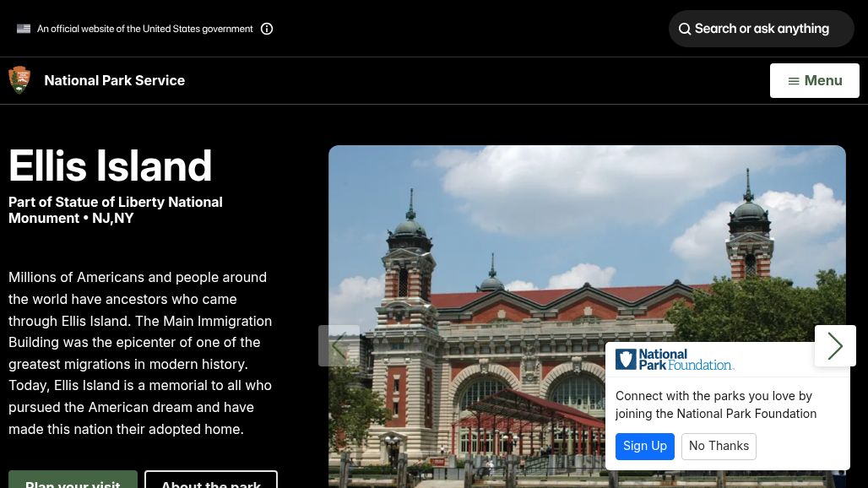Click the Ellis Island heading
The width and height of the screenshot is (868, 488).
click(110, 166)
